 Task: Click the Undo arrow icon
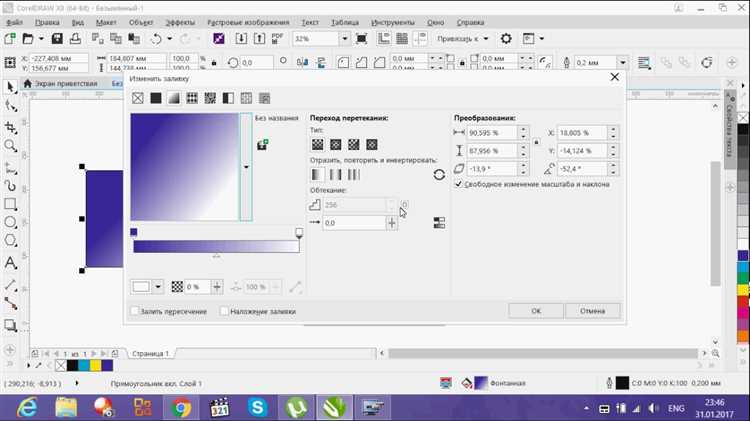156,39
